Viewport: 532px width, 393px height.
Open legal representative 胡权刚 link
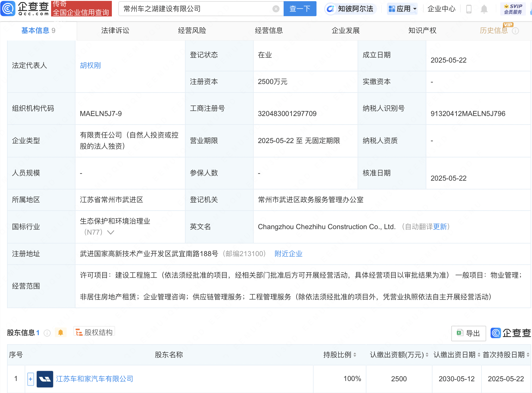[x=90, y=65]
